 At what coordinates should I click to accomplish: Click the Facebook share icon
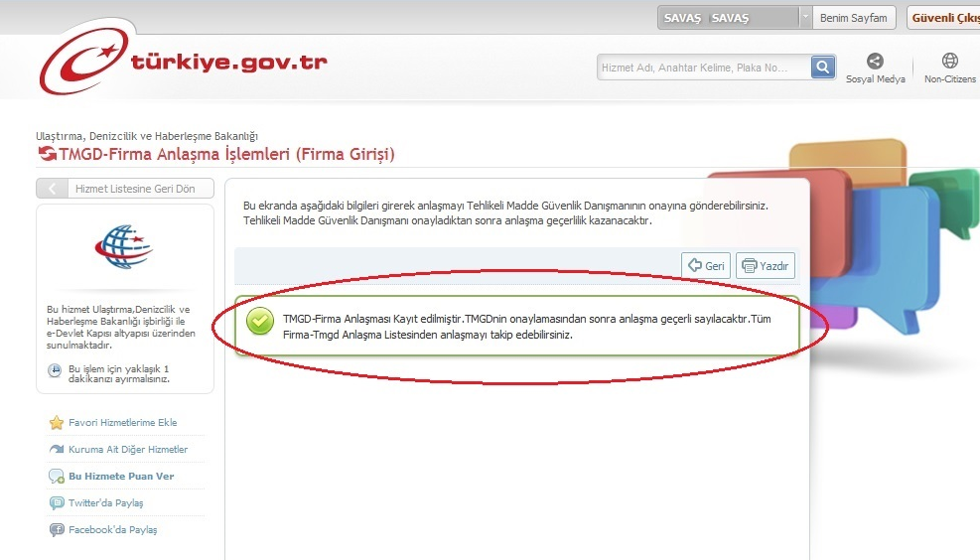57,530
